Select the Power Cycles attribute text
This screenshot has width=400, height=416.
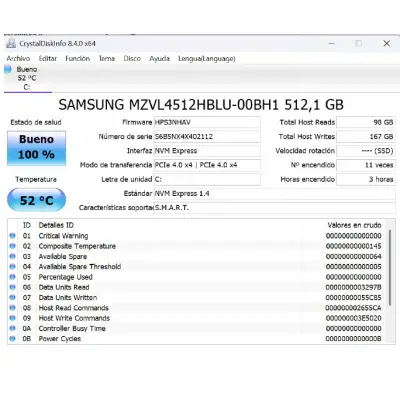(60, 339)
